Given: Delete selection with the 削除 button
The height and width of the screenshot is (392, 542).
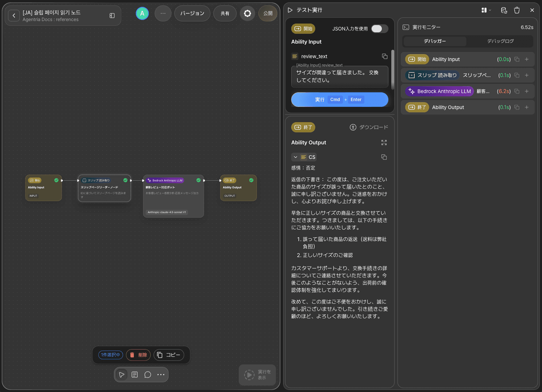Looking at the screenshot, I should [138, 355].
